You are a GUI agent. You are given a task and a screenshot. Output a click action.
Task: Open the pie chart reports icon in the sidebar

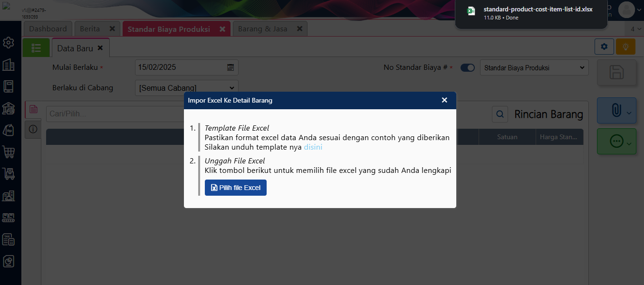pyautogui.click(x=9, y=261)
